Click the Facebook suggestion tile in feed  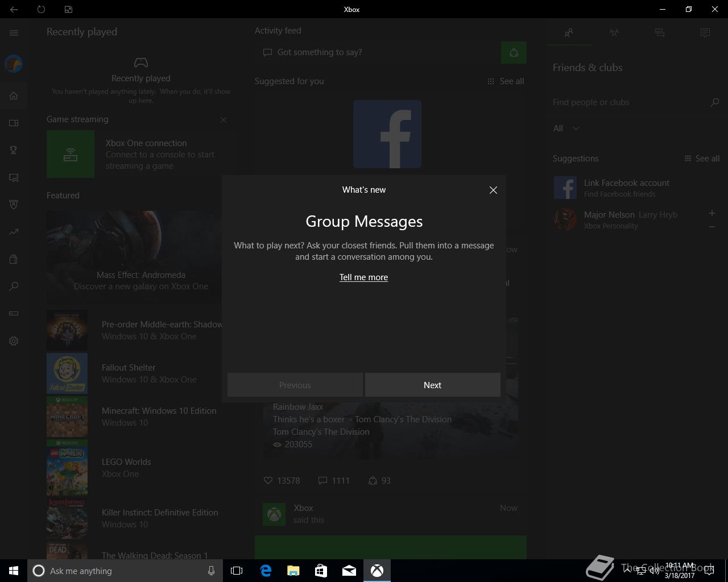tap(387, 134)
